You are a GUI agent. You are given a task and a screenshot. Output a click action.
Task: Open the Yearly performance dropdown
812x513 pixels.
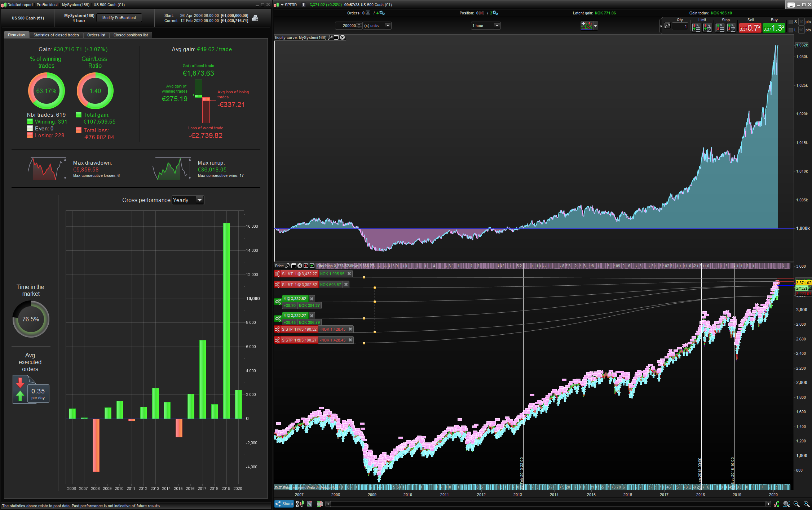(199, 200)
